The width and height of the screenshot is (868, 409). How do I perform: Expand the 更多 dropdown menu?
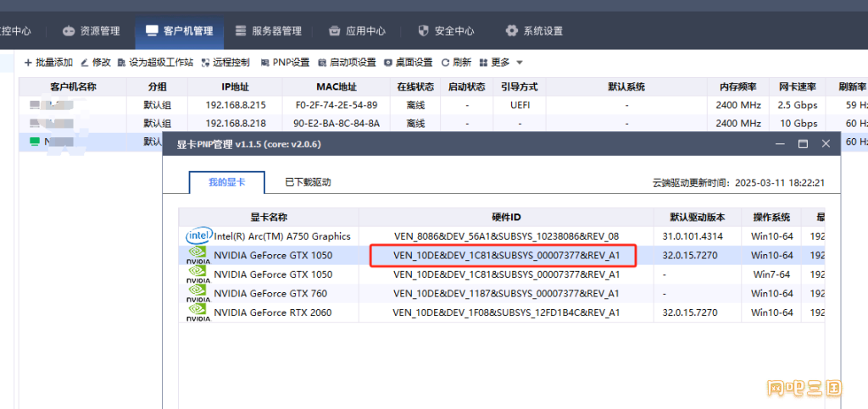point(501,63)
